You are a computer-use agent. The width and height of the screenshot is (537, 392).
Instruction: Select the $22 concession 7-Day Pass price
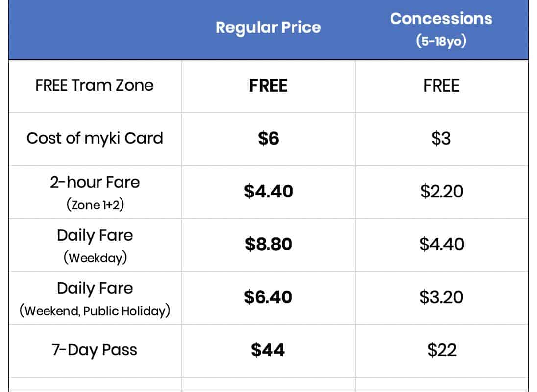441,350
